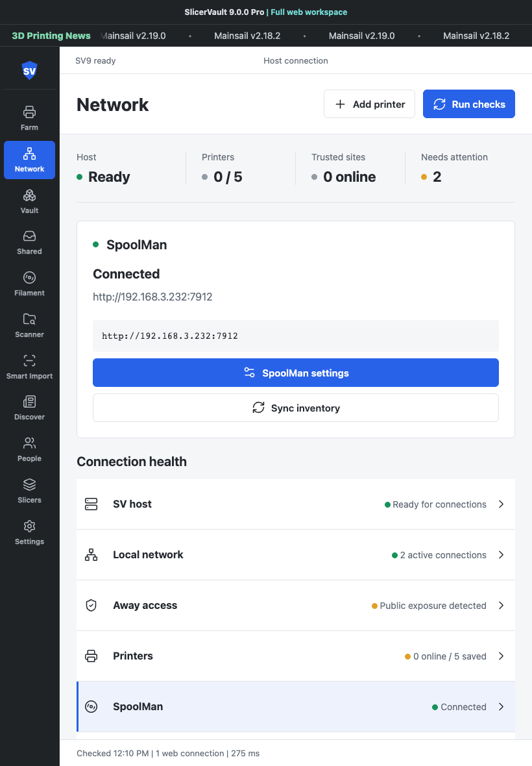
Task: Click the Public exposure detected status
Action: (x=429, y=606)
